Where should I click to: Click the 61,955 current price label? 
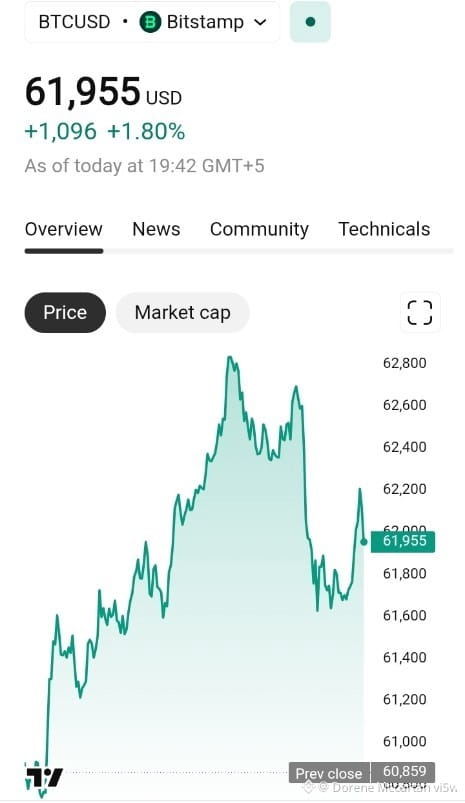click(403, 541)
